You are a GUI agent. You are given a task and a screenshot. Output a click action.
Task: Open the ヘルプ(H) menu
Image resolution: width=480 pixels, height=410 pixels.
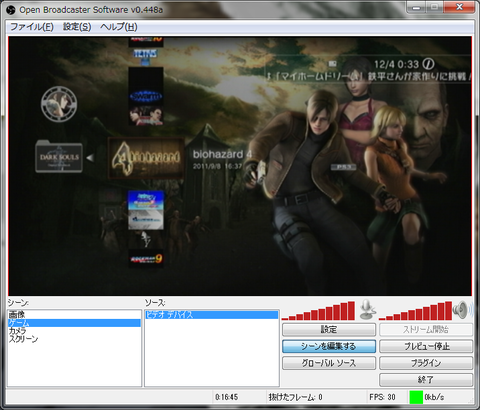coord(119,27)
